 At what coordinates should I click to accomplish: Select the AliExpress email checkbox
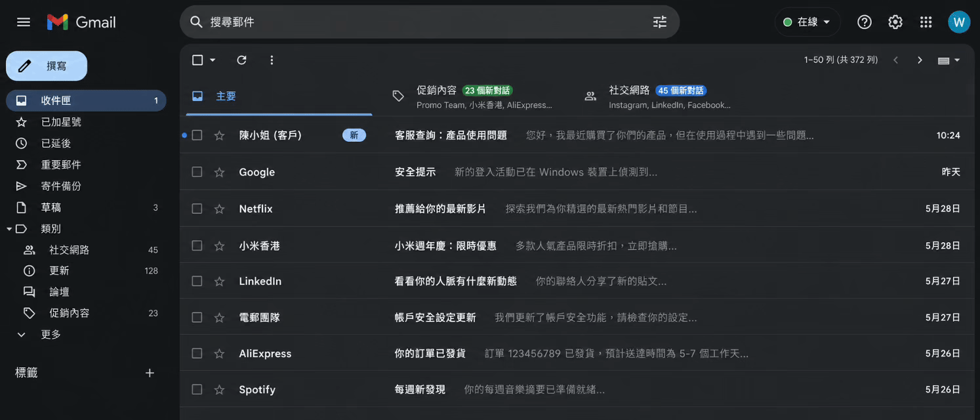[x=197, y=353]
